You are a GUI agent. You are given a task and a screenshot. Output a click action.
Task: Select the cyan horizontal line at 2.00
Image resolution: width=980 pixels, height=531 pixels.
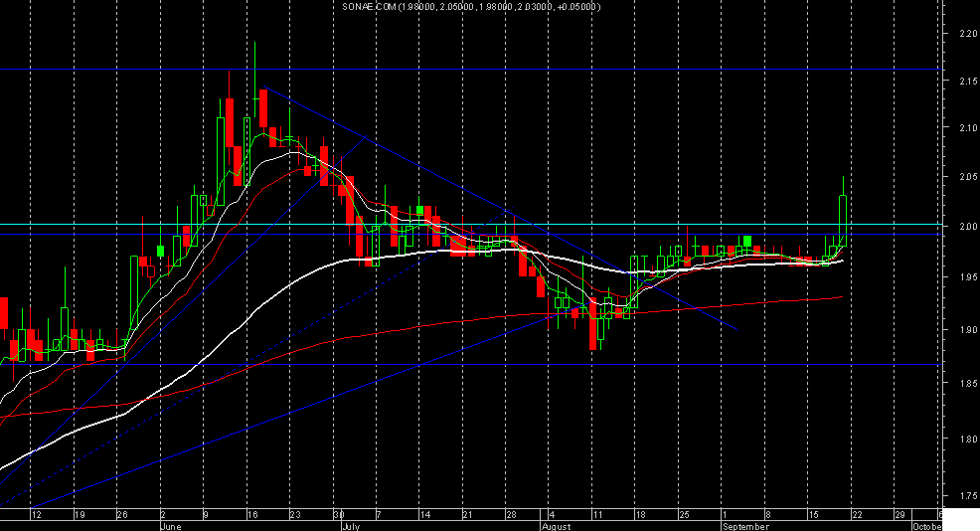[x=471, y=224]
